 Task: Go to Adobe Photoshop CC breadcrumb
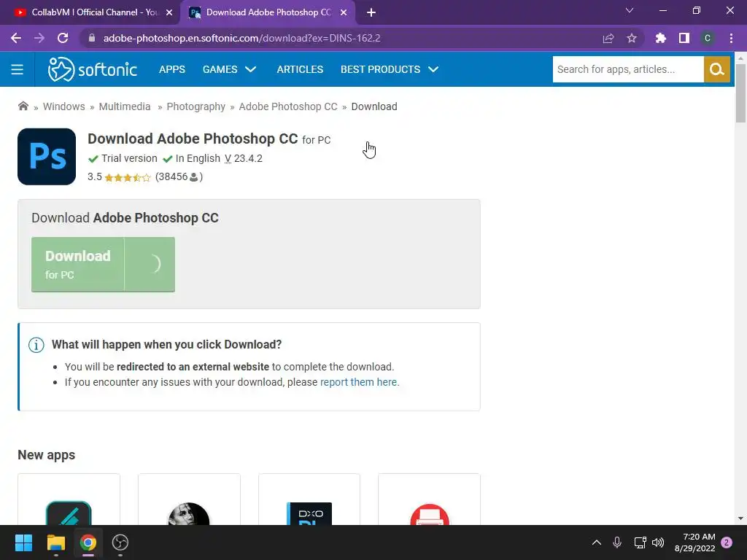point(287,106)
